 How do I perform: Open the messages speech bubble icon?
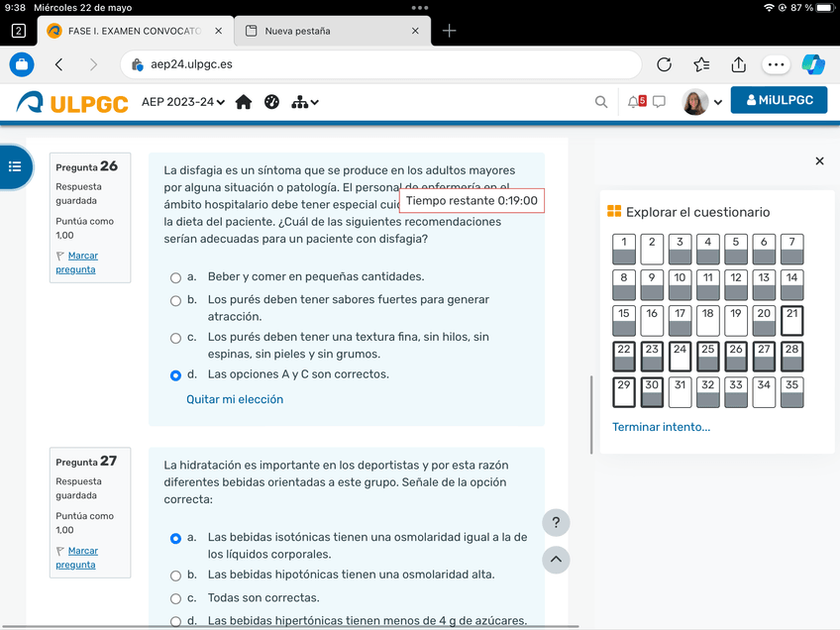[x=659, y=101]
